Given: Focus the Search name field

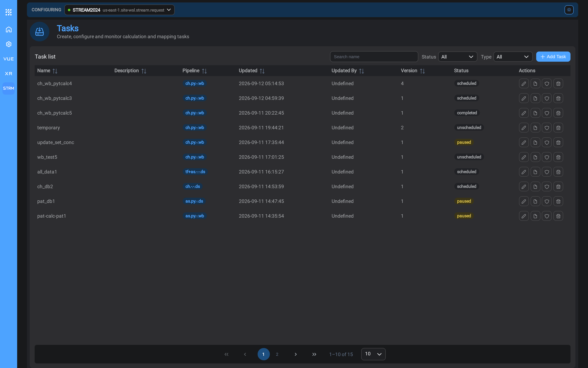Looking at the screenshot, I should pyautogui.click(x=374, y=57).
